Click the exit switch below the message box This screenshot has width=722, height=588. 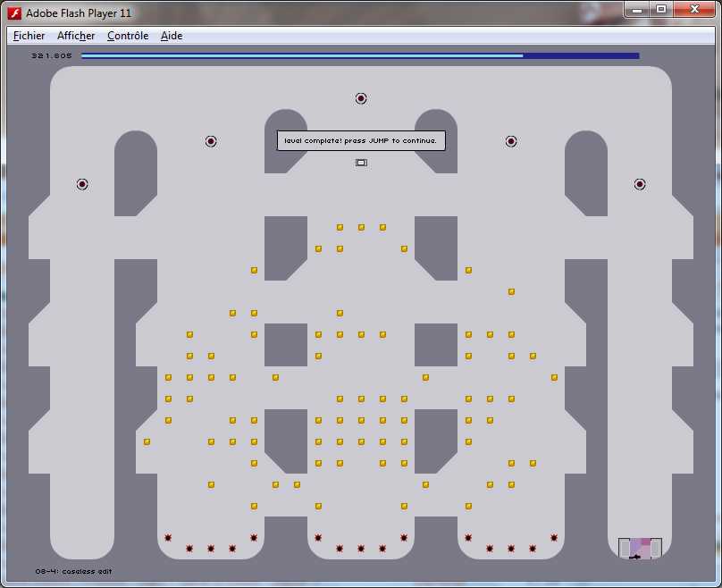tap(361, 163)
